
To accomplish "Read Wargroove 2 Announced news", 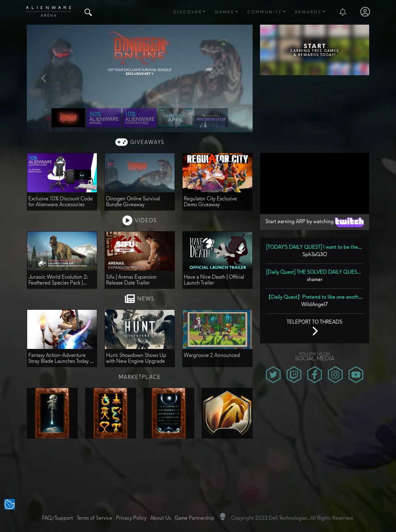I will (x=217, y=338).
